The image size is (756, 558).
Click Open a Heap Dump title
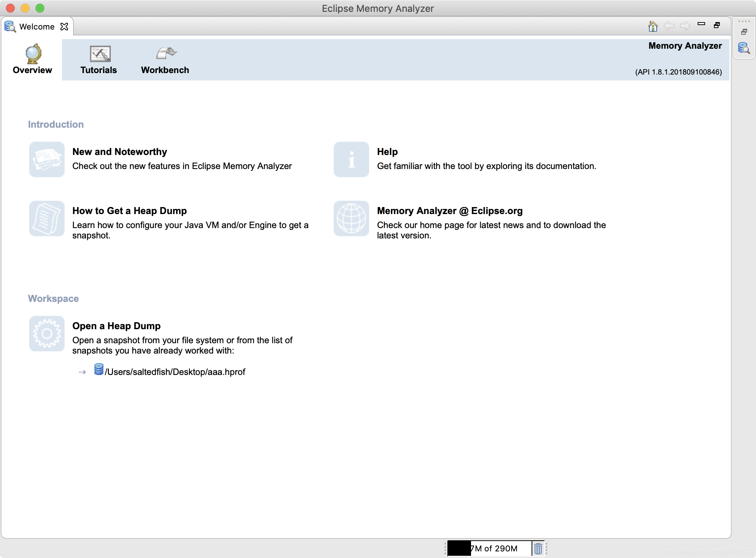(116, 326)
